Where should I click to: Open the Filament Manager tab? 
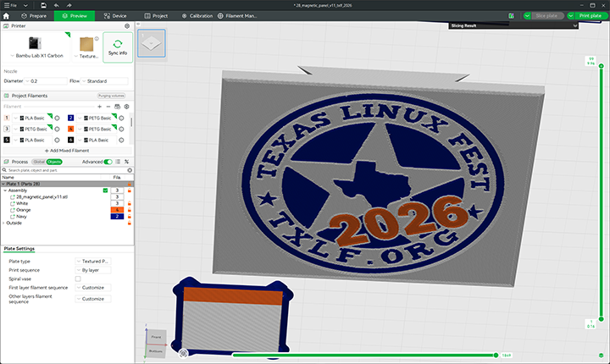[x=237, y=16]
